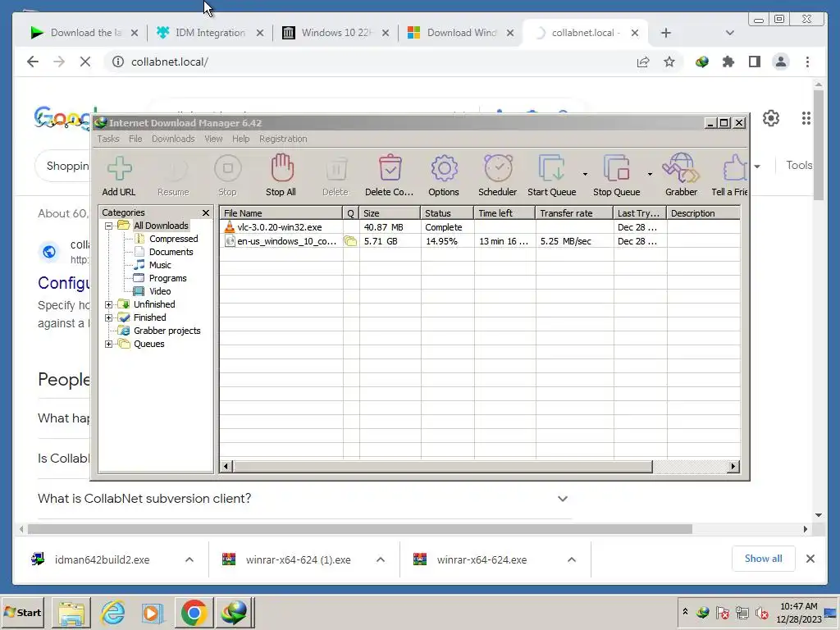Open the Downloads menu in IDM
840x630 pixels.
pyautogui.click(x=173, y=139)
